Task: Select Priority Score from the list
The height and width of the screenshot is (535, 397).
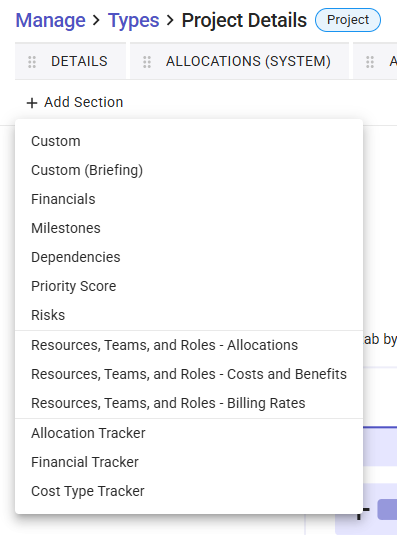Action: pyautogui.click(x=189, y=286)
